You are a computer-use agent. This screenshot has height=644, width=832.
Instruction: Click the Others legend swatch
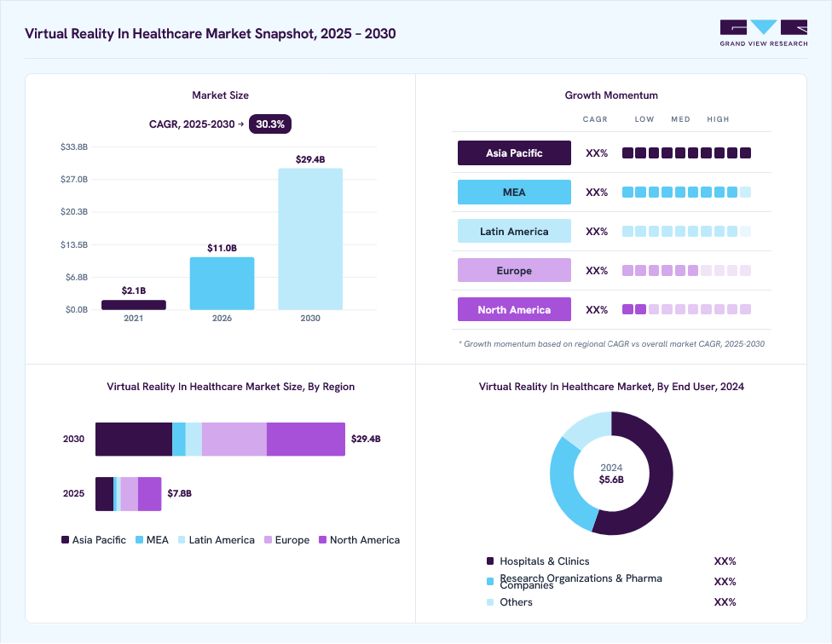pos(490,602)
